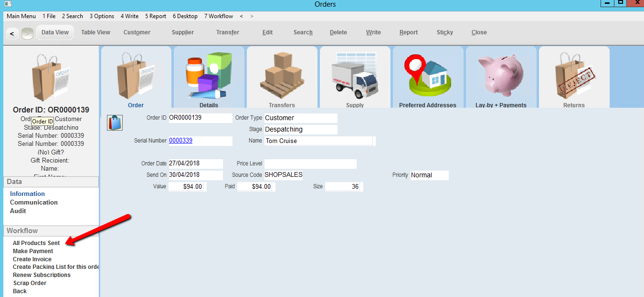Open the Details tab with product icons
Image resolution: width=644 pixels, height=297 pixels.
(209, 77)
